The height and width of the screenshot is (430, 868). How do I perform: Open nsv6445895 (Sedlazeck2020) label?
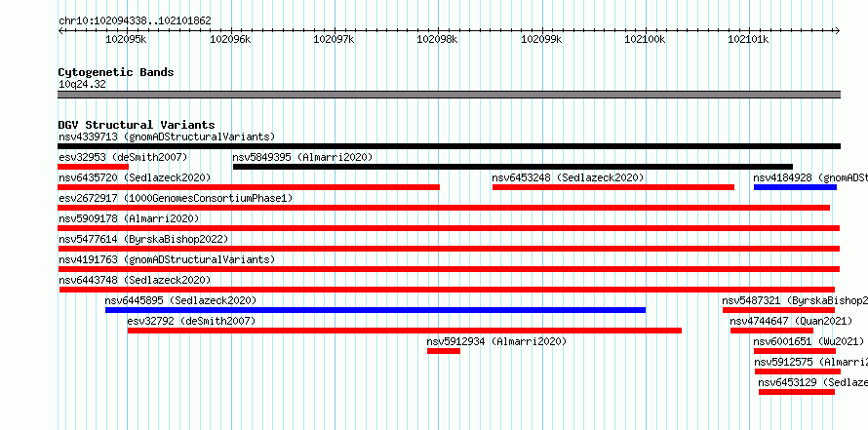tap(180, 300)
